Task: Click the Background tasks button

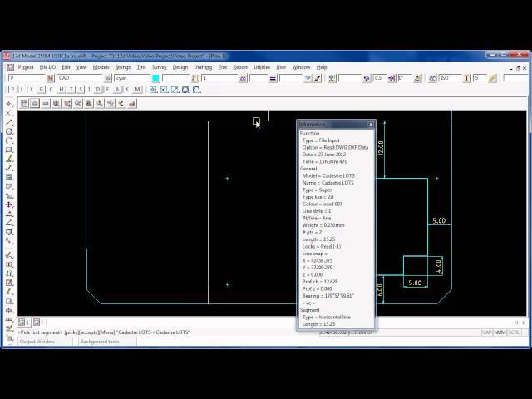Action: point(108,342)
